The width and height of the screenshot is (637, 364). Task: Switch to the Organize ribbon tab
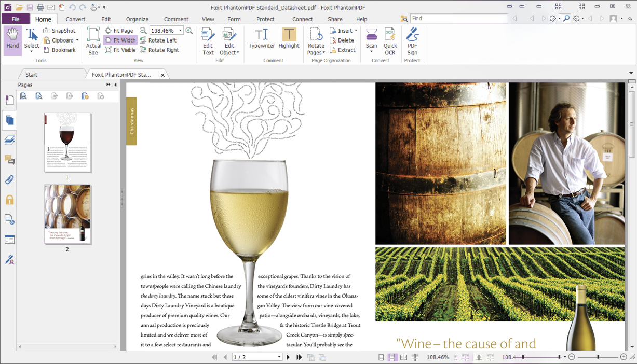point(137,19)
